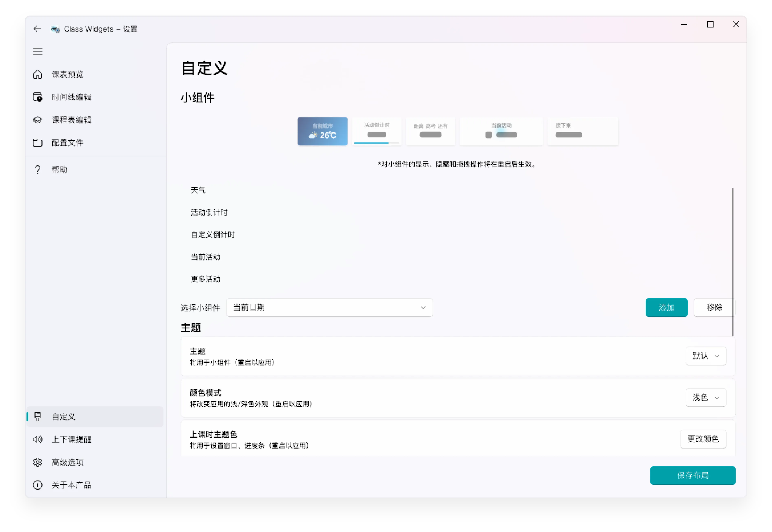Screen dimensions: 772x532
Task: Select the weather widget preview thumbnail
Action: click(322, 131)
